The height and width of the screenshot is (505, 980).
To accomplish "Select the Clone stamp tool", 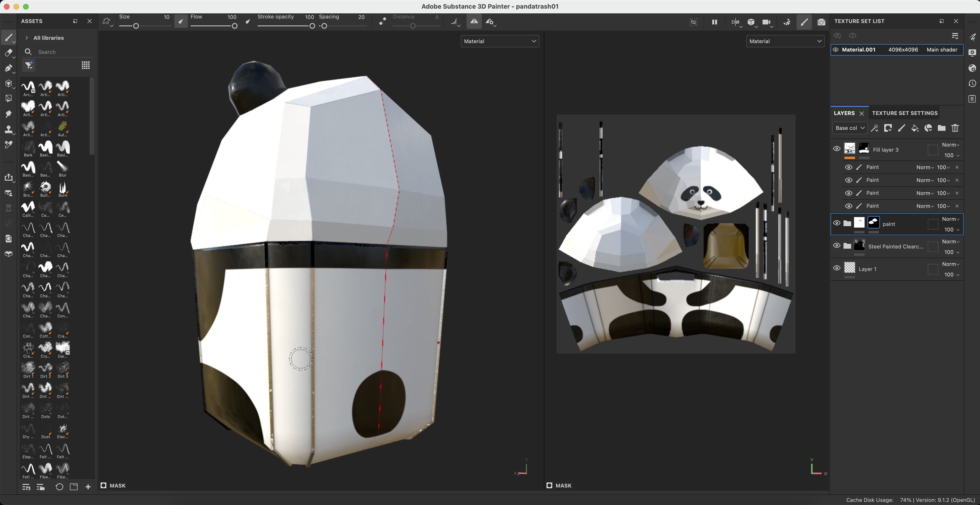I will point(8,129).
